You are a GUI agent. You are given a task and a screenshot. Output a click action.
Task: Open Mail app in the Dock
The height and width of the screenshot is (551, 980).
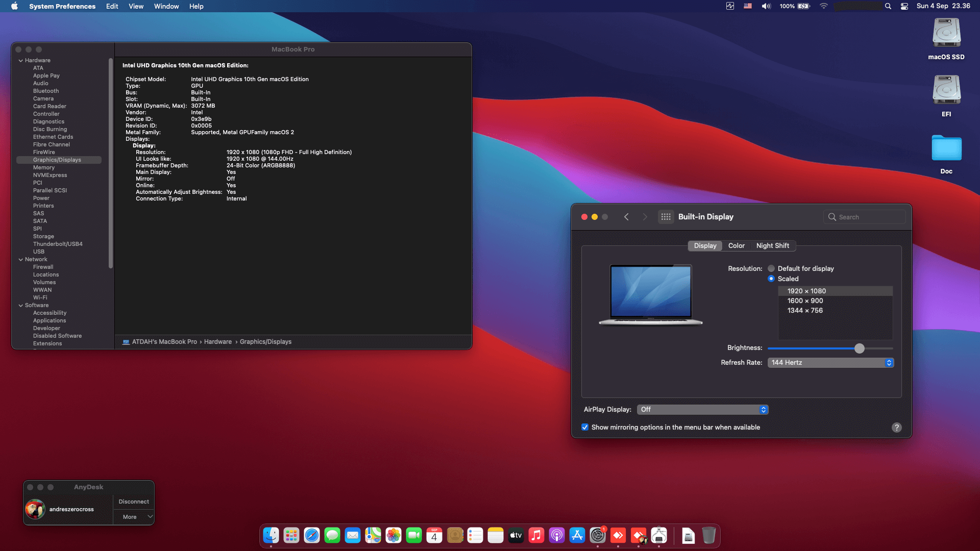(x=353, y=535)
